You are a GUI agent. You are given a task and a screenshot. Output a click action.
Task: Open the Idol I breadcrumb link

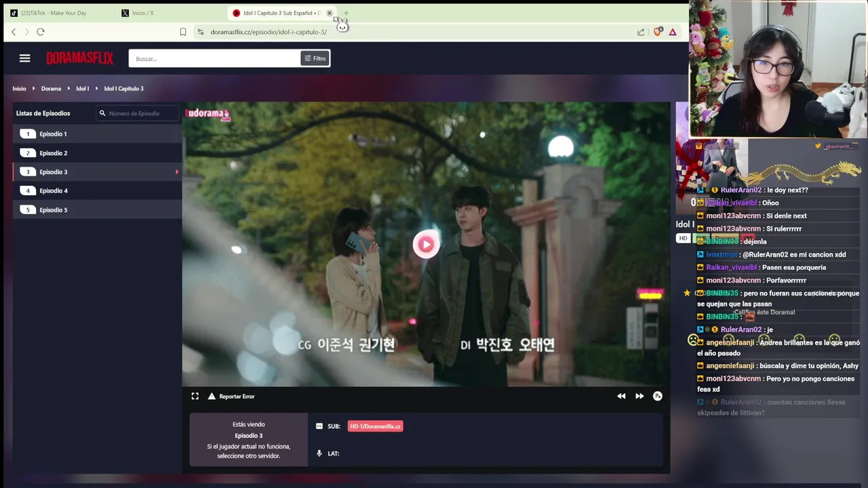82,89
